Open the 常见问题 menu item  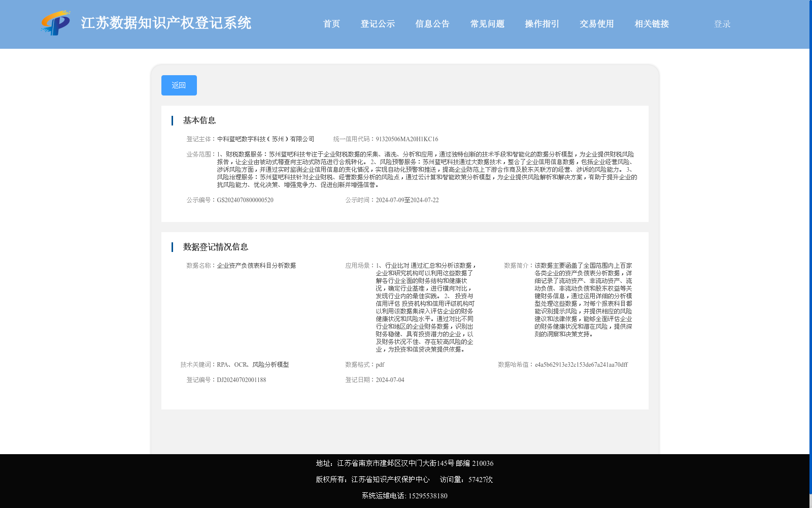coord(487,24)
